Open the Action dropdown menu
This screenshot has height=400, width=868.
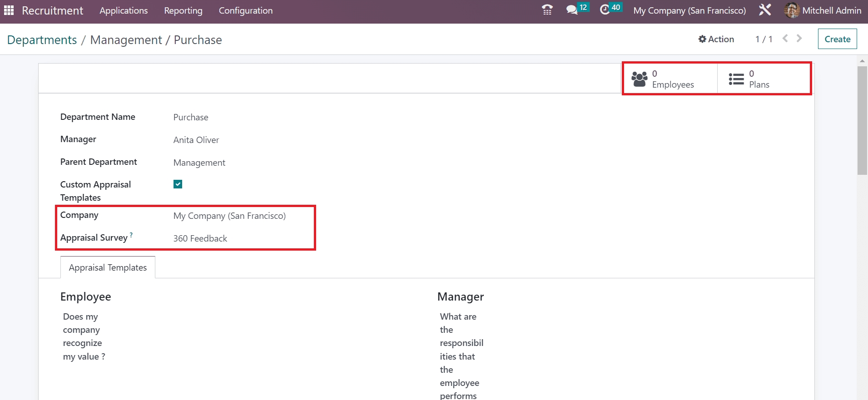(x=716, y=39)
